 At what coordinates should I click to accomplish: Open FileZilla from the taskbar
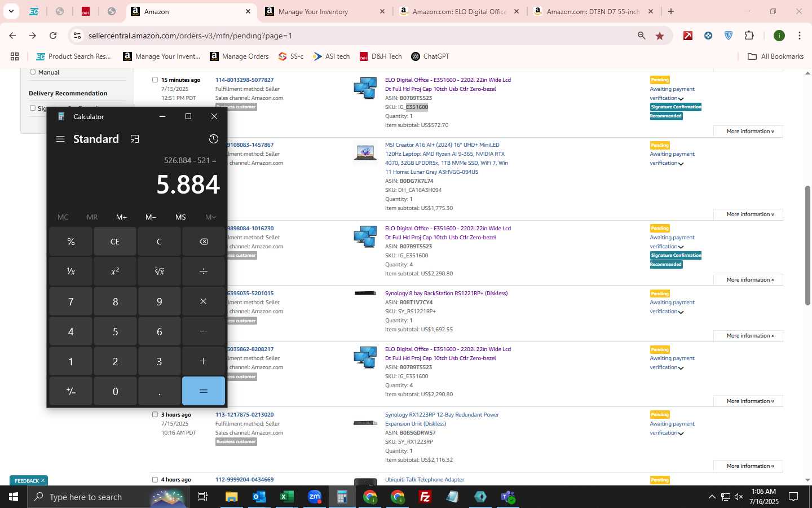(x=425, y=497)
